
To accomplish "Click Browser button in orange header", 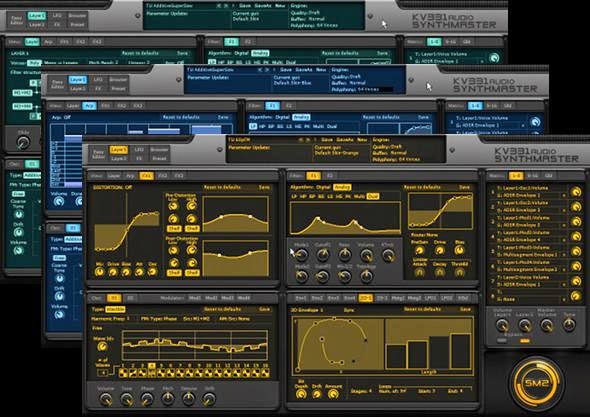I will tap(160, 149).
